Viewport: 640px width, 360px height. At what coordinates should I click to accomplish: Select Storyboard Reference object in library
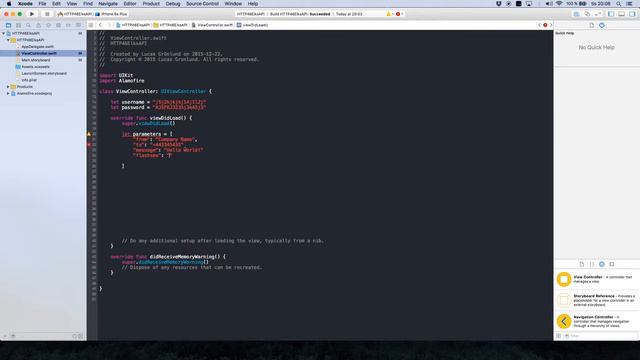(597, 300)
